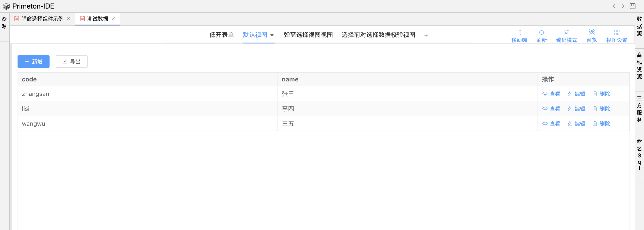
Task: Delete the zhangsan row
Action: 601,94
